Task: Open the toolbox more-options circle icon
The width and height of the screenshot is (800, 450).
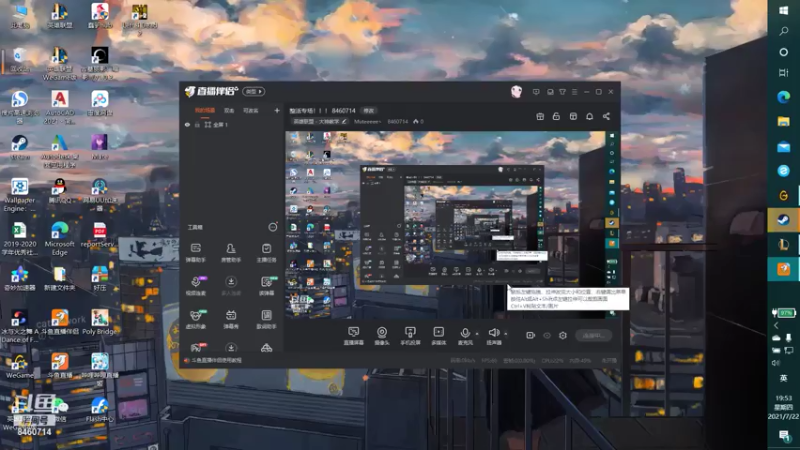Action: 273,227
